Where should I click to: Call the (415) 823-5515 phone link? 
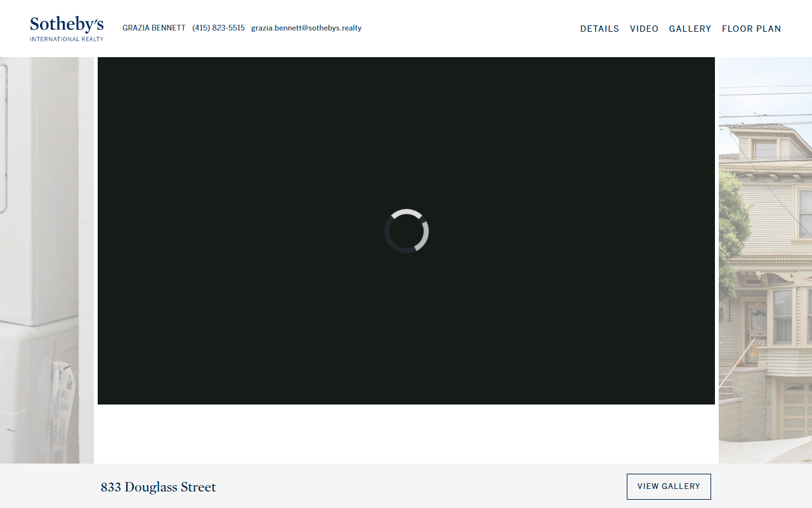tap(218, 28)
